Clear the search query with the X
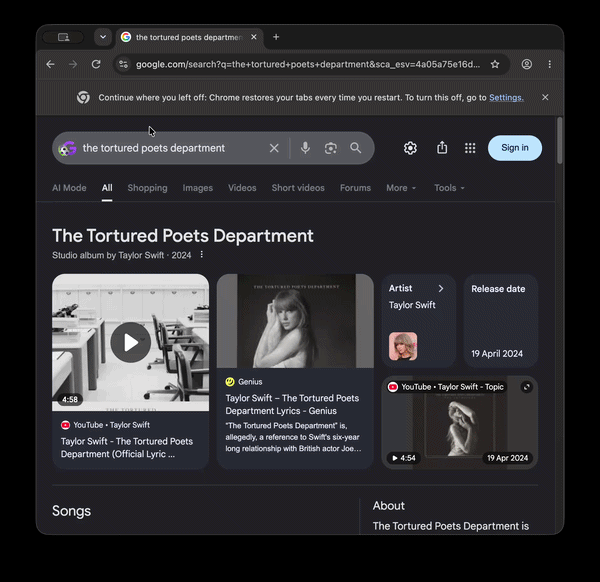Screen dimensions: 600x582 [x=274, y=148]
